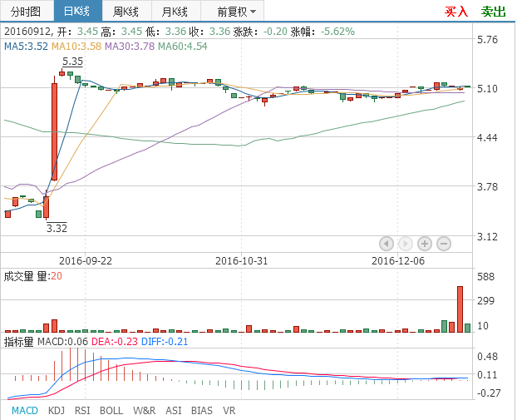
Task: Open the 月K线 tab
Action: click(x=175, y=12)
